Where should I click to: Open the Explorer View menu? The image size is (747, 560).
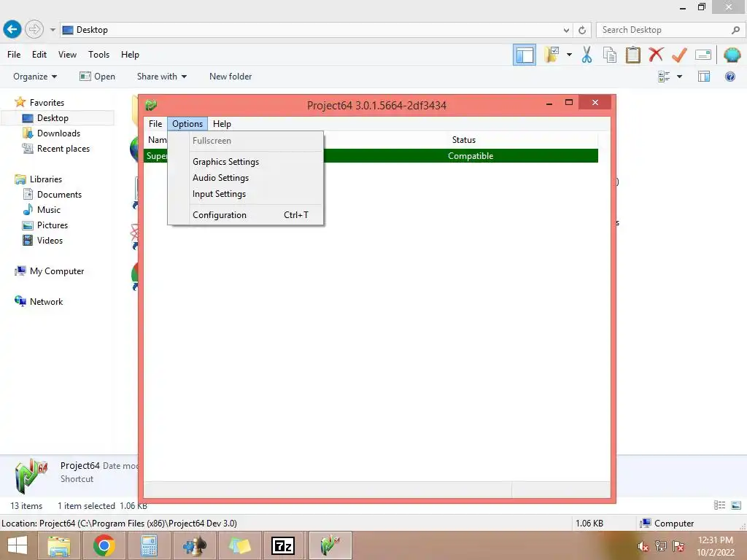[x=67, y=54]
